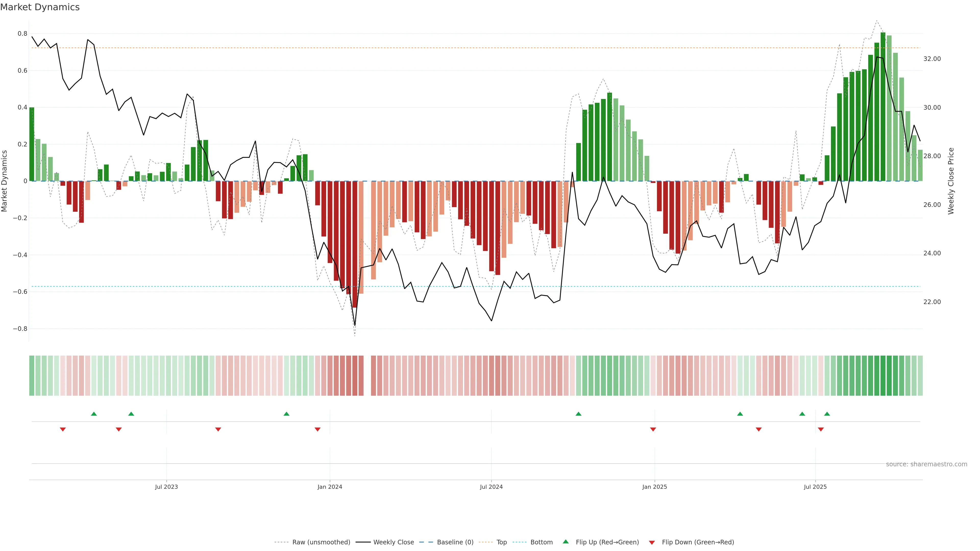Click the red flip-down triangle just before Jan 2025
Viewport: 980px width, 551px height.
653,429
